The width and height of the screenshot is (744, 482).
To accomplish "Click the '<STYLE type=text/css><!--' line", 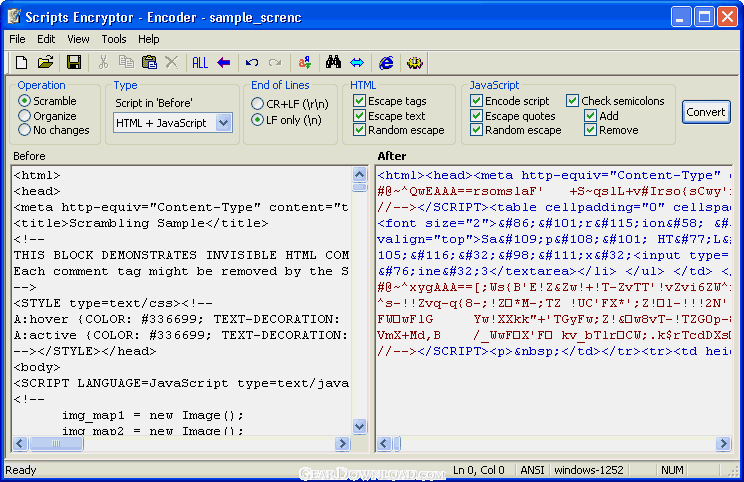I will click(113, 303).
